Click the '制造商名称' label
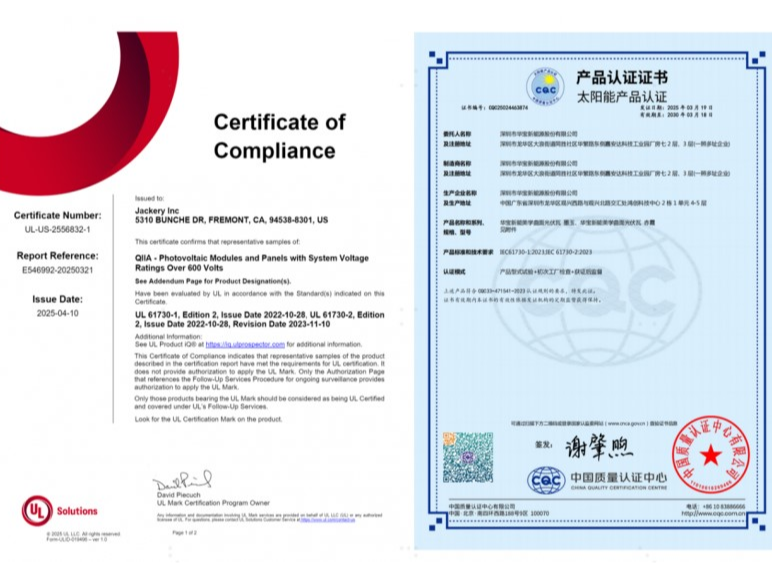 click(457, 163)
